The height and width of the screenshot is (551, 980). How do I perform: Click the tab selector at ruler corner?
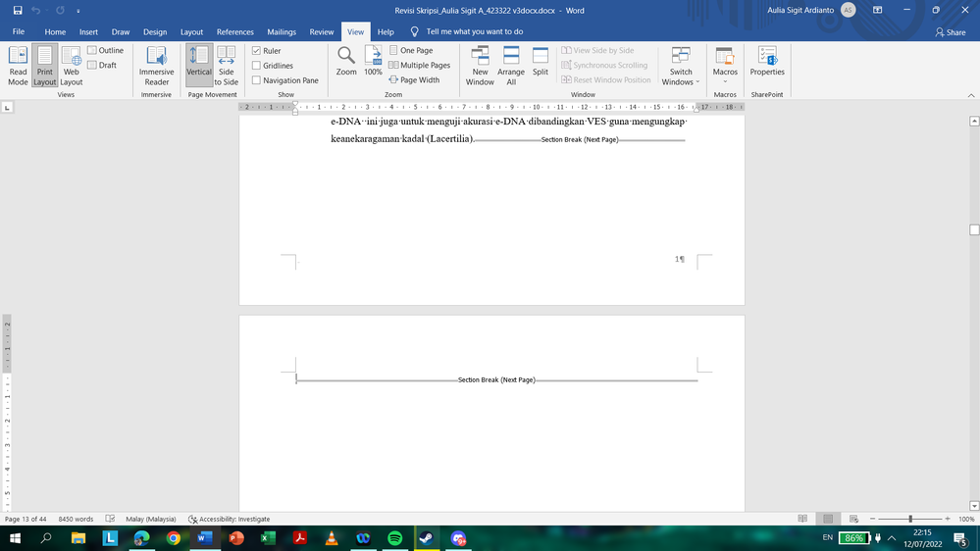point(7,108)
